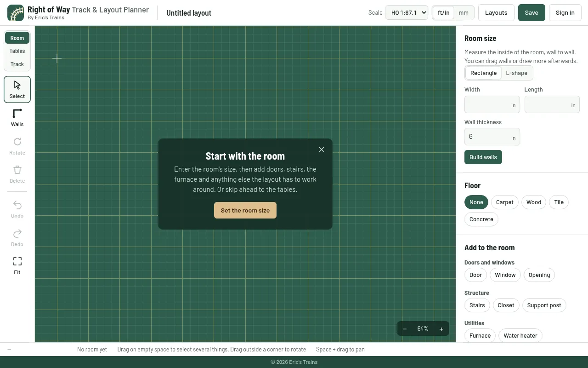Open the Scale HO 1:87.1 dropdown
The image size is (588, 368).
[x=407, y=13]
